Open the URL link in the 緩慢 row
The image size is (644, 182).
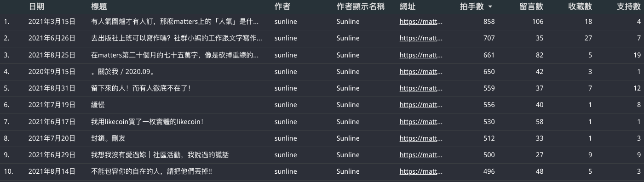(x=421, y=105)
